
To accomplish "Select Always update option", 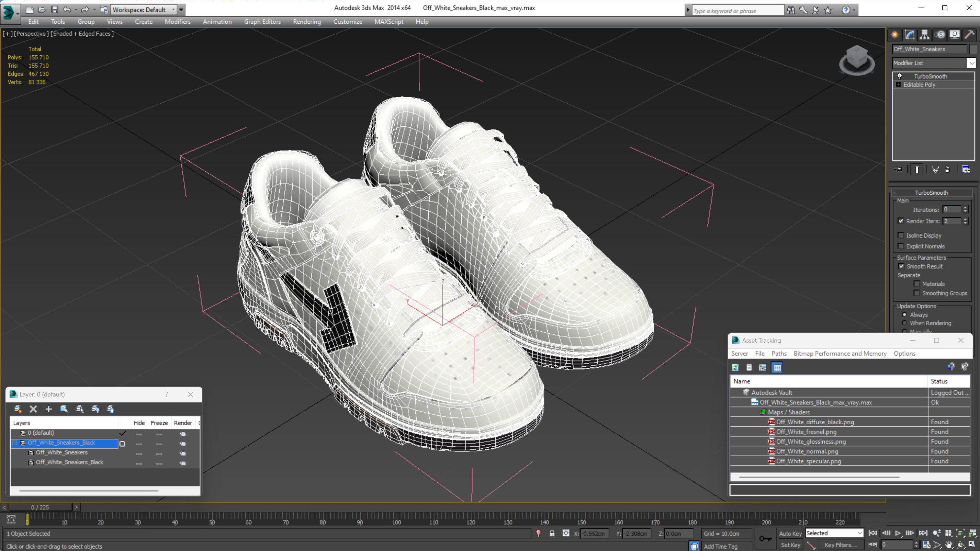I will click(x=904, y=314).
